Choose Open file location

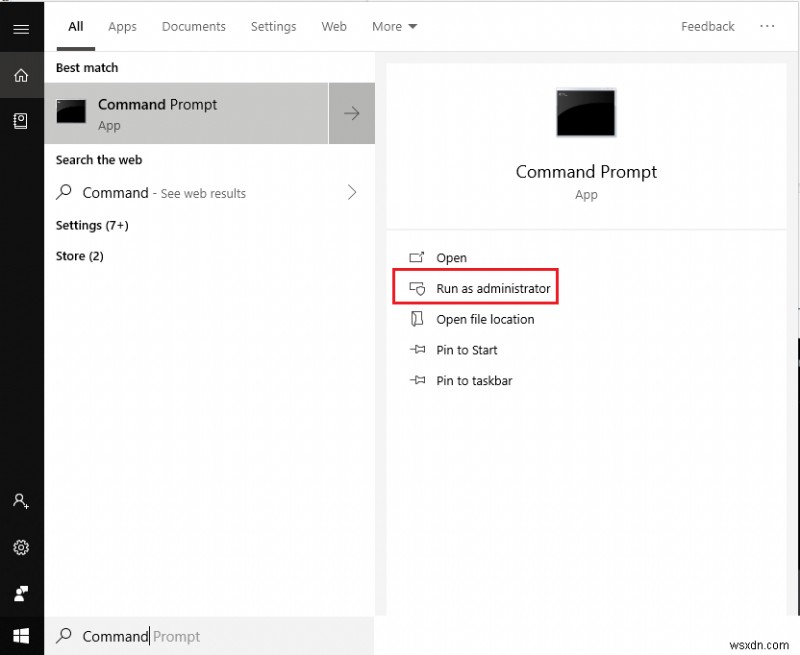click(x=485, y=319)
